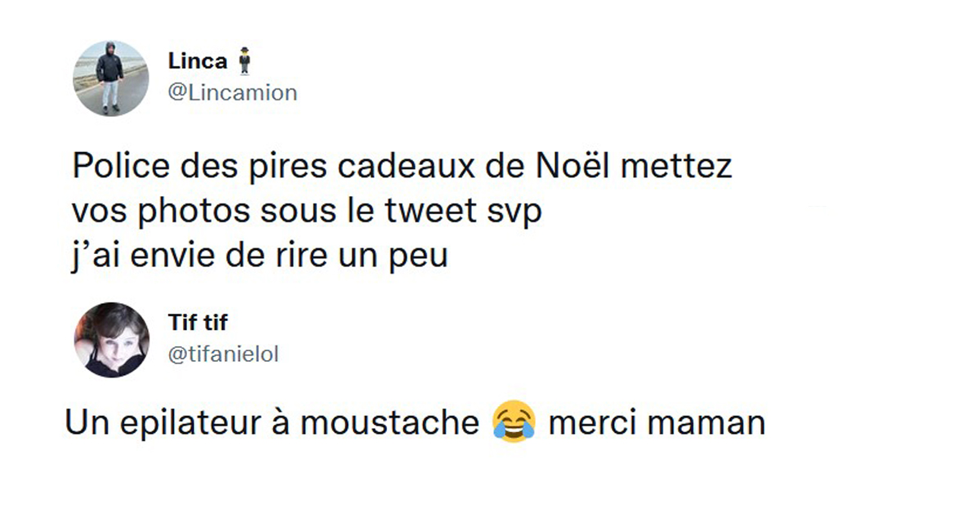Click the crying-laughing emoji in the reply
980x513 pixels.
(514, 423)
